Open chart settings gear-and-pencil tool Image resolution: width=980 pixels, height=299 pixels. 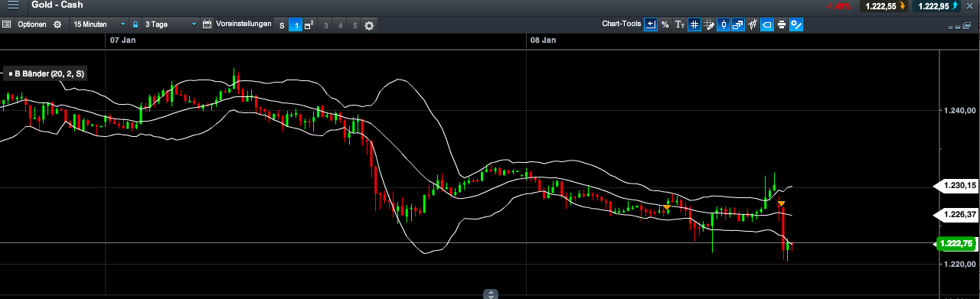[796, 24]
